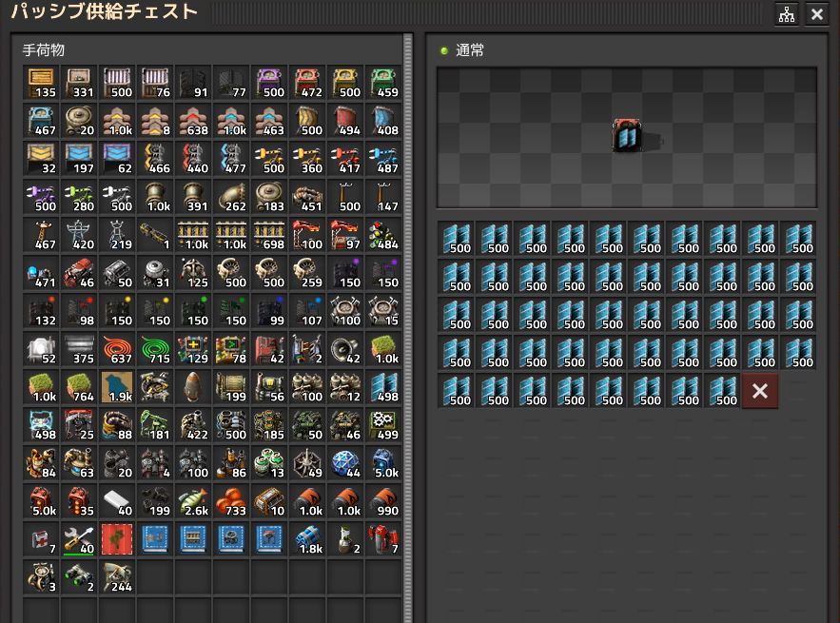Select the item stack showing 259
The width and height of the screenshot is (840, 623).
tap(307, 273)
